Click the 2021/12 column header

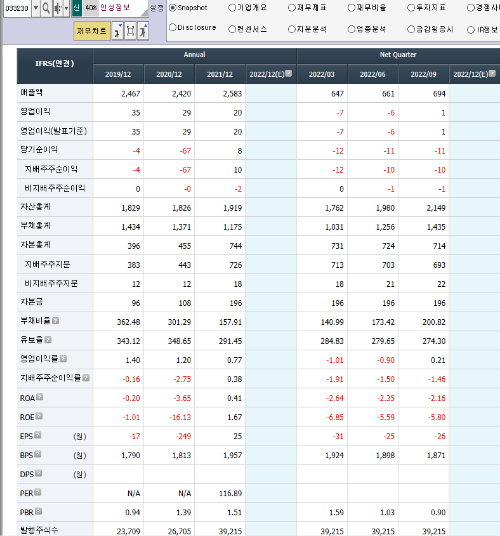[220, 74]
